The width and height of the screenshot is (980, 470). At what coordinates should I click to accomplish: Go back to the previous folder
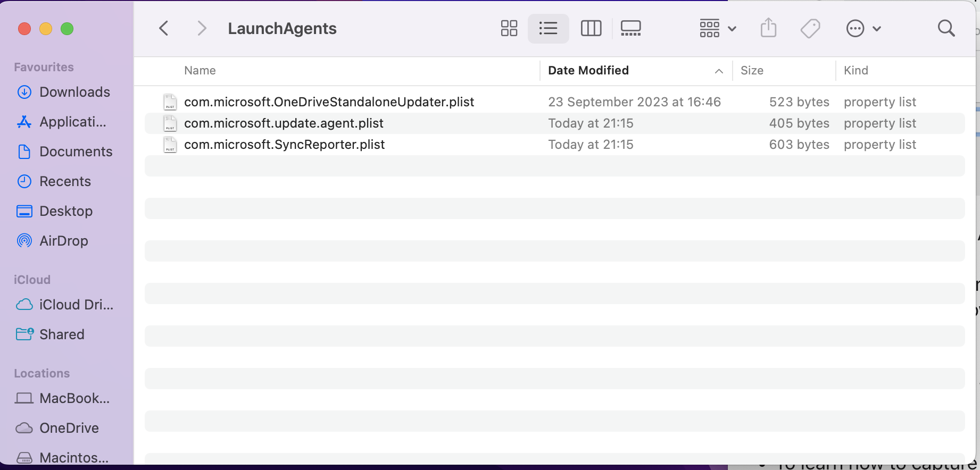pyautogui.click(x=164, y=28)
